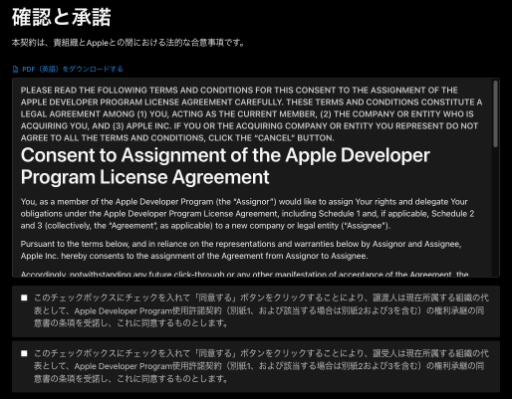Click paragraph starting 'You, as a member of'
Image resolution: width=512 pixels, height=399 pixels.
(x=247, y=214)
